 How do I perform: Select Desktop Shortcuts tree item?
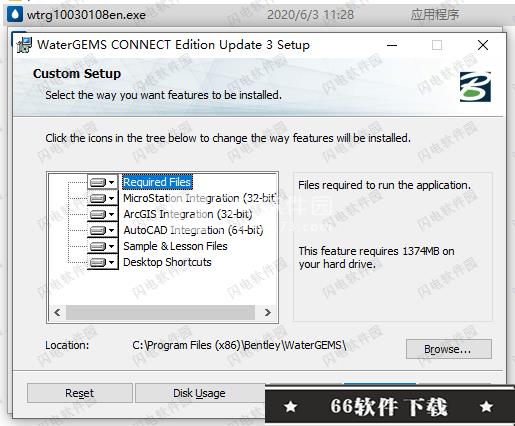(x=167, y=262)
